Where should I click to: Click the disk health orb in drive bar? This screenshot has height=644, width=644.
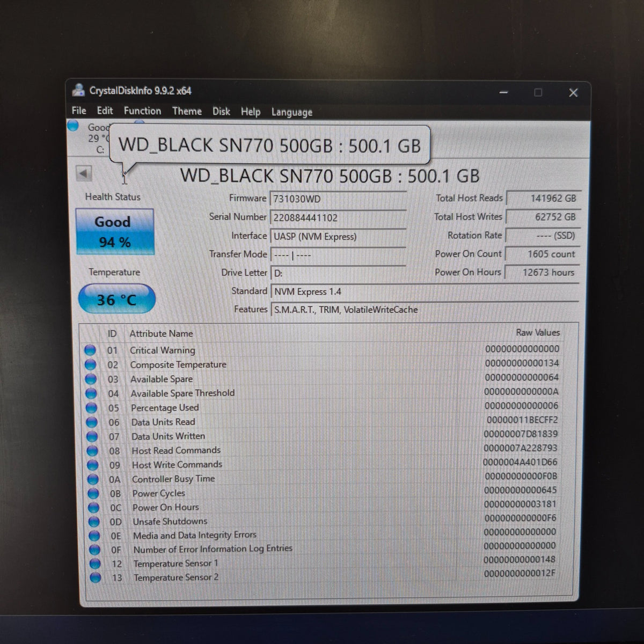(x=74, y=126)
